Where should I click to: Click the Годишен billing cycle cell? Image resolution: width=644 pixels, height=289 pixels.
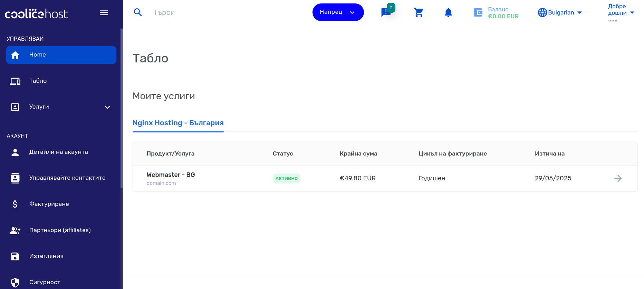432,178
